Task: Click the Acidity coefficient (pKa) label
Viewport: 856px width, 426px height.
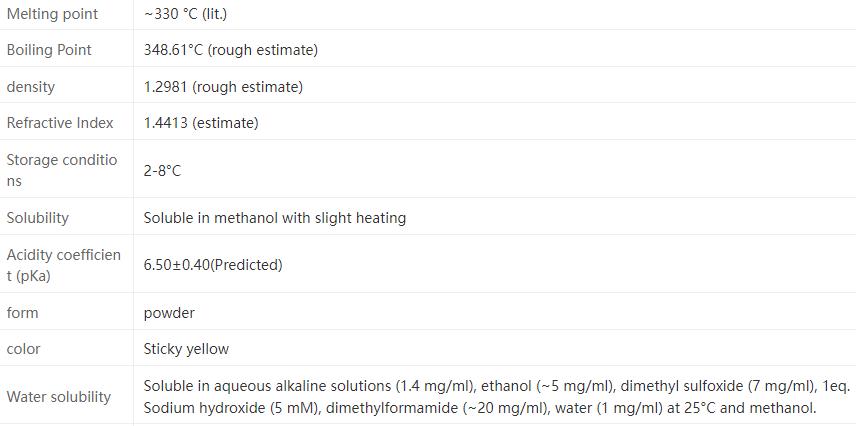Action: (x=63, y=265)
